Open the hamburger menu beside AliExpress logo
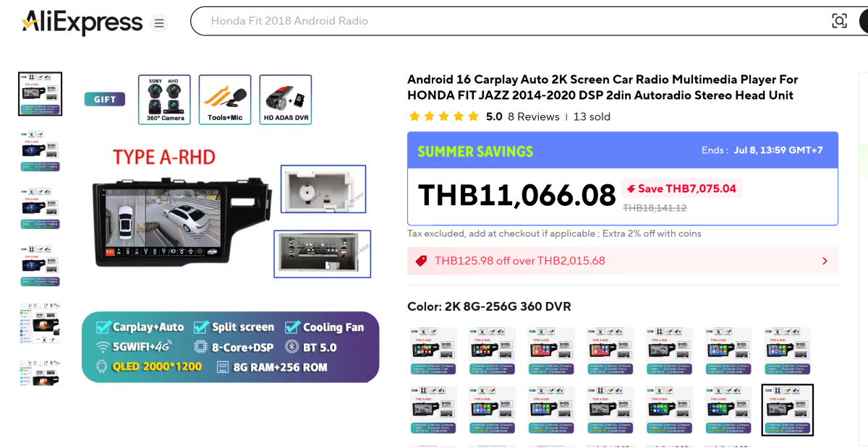This screenshot has height=448, width=868. (159, 23)
